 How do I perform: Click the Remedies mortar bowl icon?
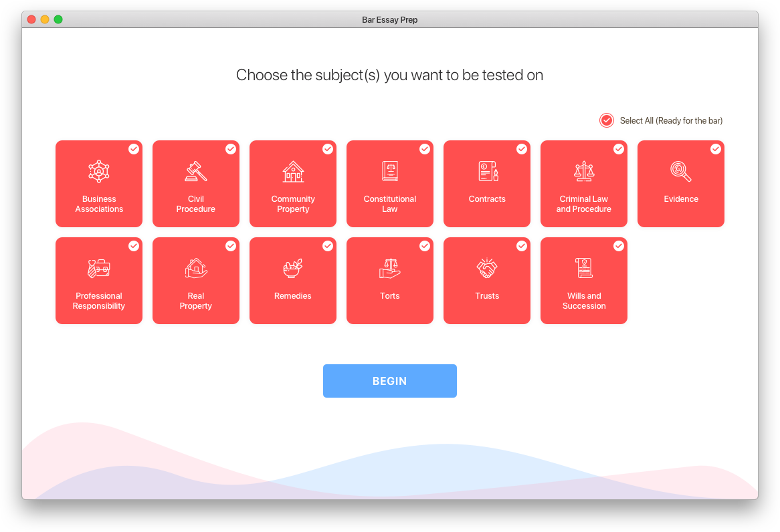tap(293, 269)
